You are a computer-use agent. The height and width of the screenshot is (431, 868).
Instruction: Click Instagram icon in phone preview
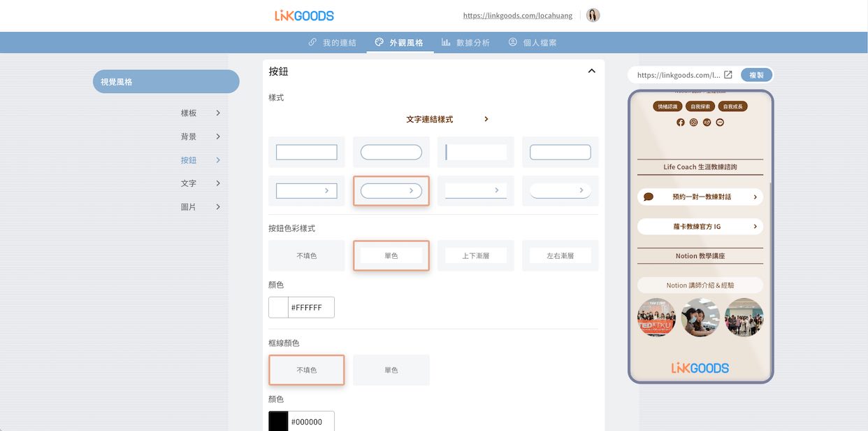pos(694,122)
